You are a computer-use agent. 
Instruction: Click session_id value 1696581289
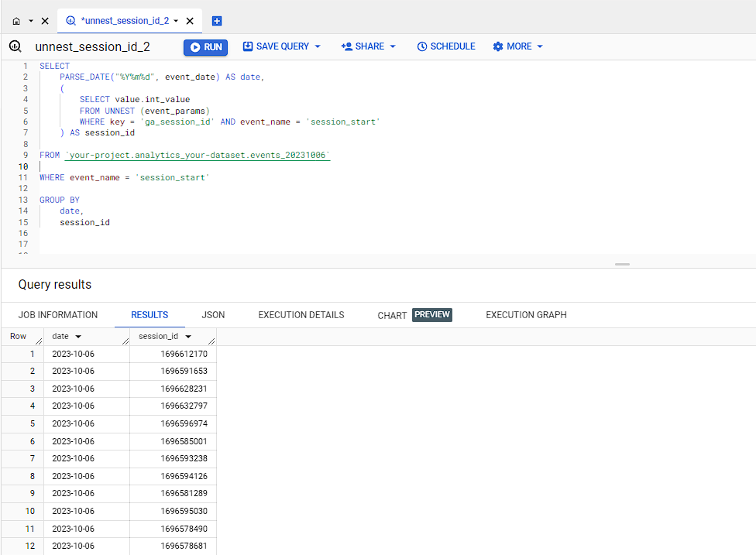coord(184,494)
